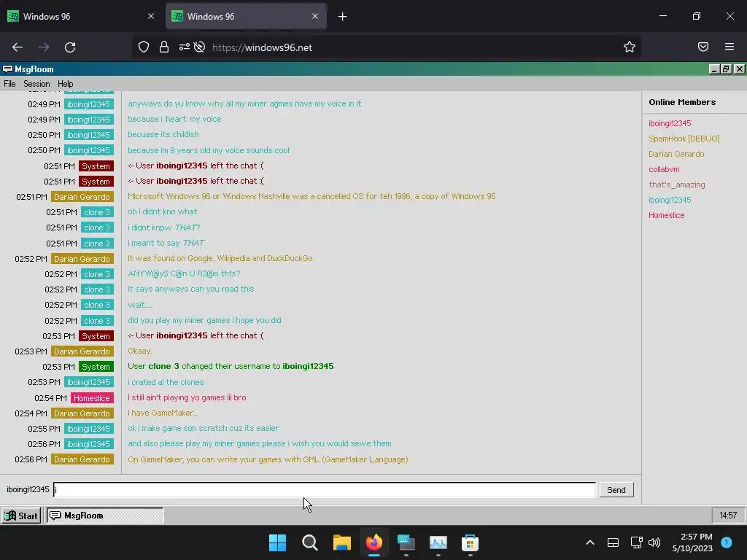Click green System tag on username change

[96, 367]
